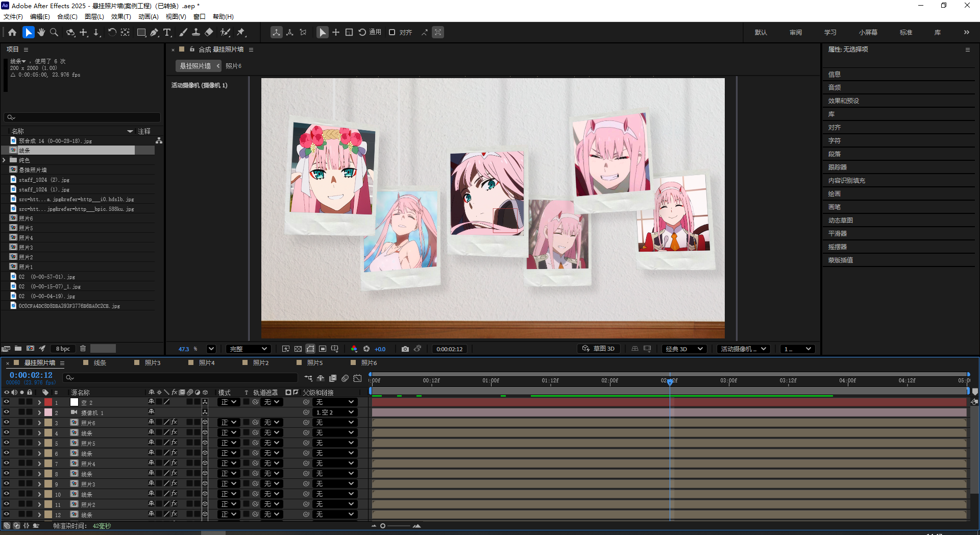Select the Pen tool
Image resolution: width=980 pixels, height=535 pixels.
pos(154,32)
